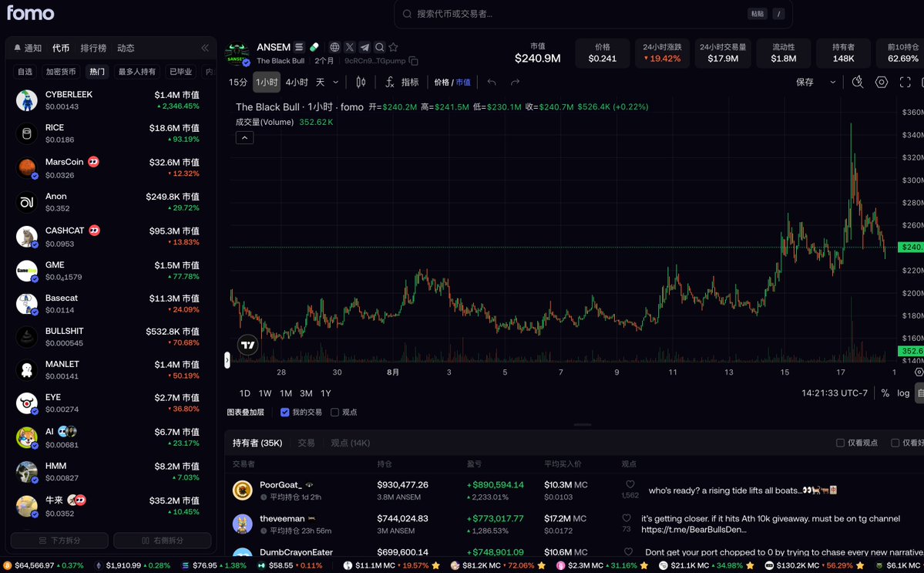Enter fullscreen chart mode
Screen dimensions: 924x573
tap(906, 83)
